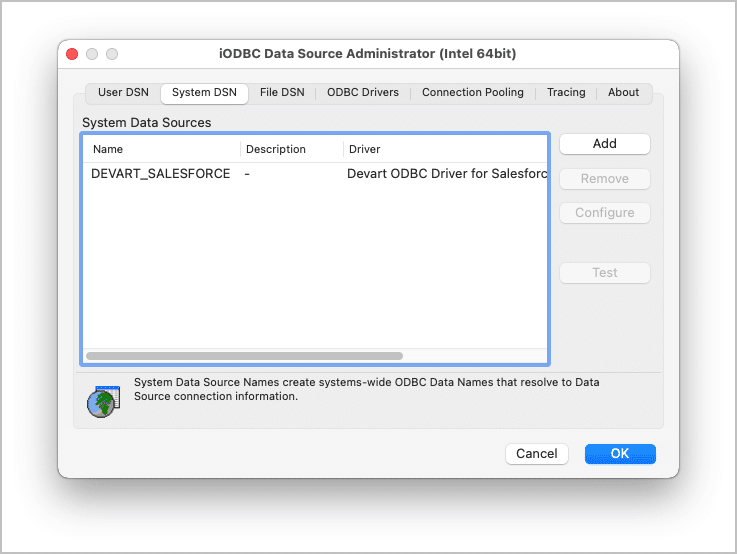The height and width of the screenshot is (554, 737).
Task: Select the DEVART_SALESFORCE data source name
Action: point(161,174)
